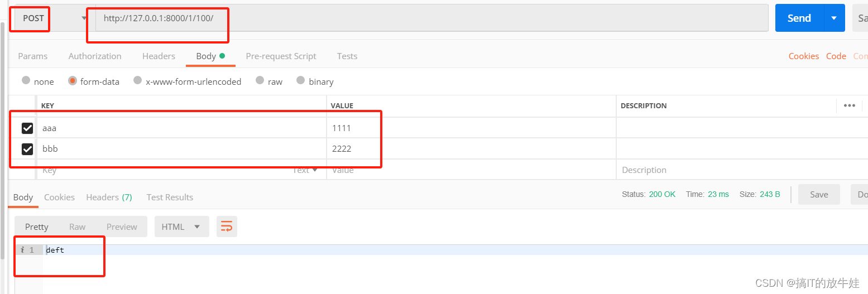The image size is (868, 294).
Task: Choose x-www-form-urlencoded body type
Action: pos(188,81)
